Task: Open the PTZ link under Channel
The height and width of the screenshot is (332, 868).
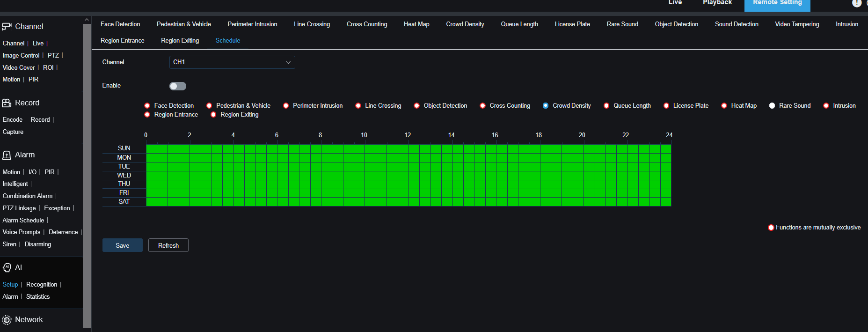Action: tap(53, 56)
